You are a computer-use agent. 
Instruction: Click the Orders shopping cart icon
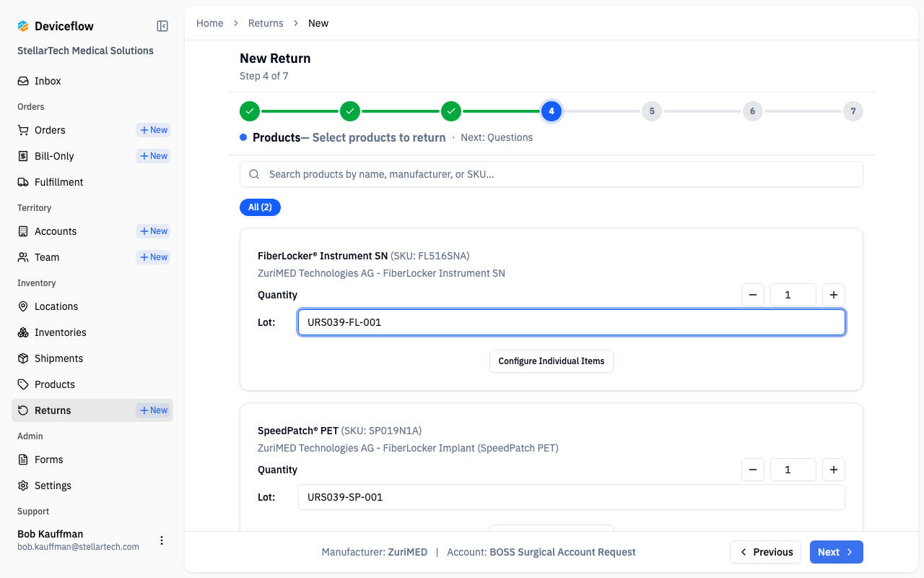(23, 130)
